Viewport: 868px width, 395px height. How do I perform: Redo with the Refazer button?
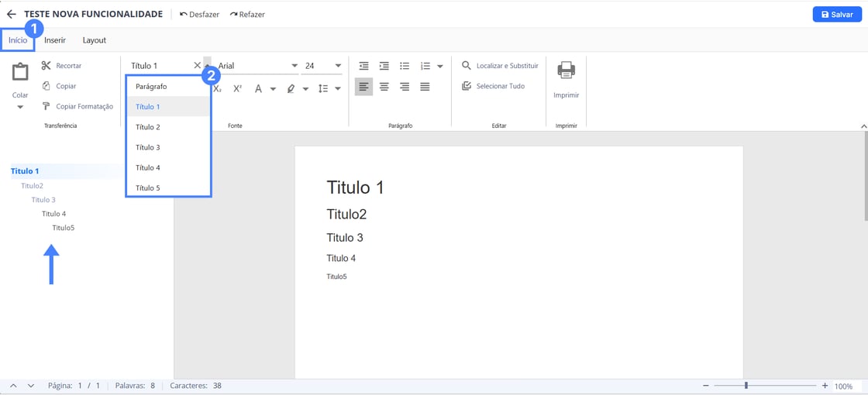[x=247, y=15]
